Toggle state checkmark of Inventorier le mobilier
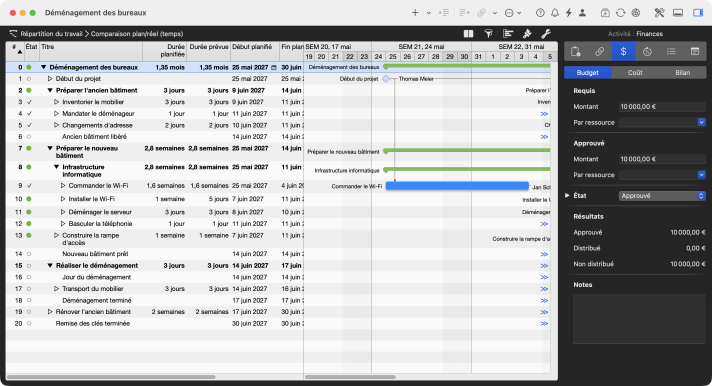Viewport: 712px width, 386px height. (x=29, y=102)
